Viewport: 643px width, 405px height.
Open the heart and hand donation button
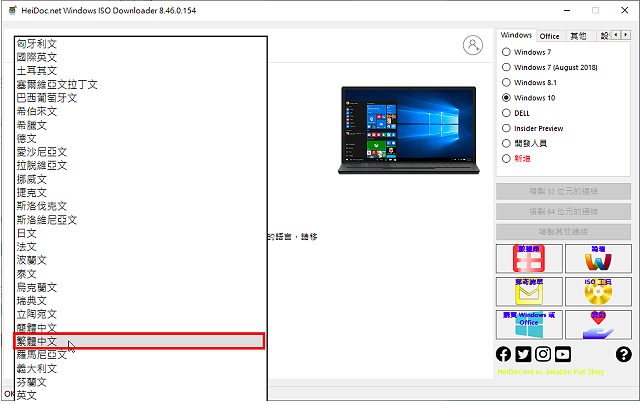point(598,325)
